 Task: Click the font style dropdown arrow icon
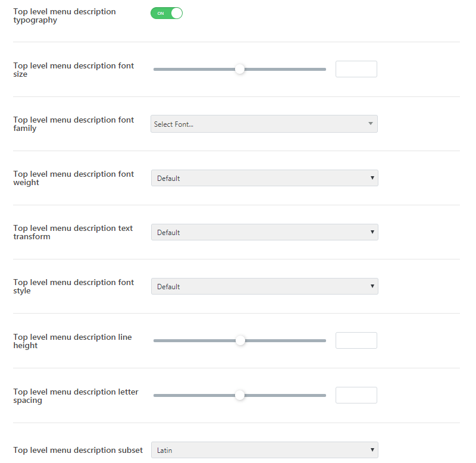372,286
